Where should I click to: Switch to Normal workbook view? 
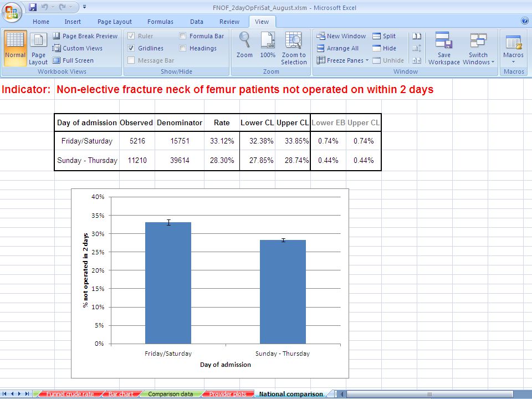16,48
